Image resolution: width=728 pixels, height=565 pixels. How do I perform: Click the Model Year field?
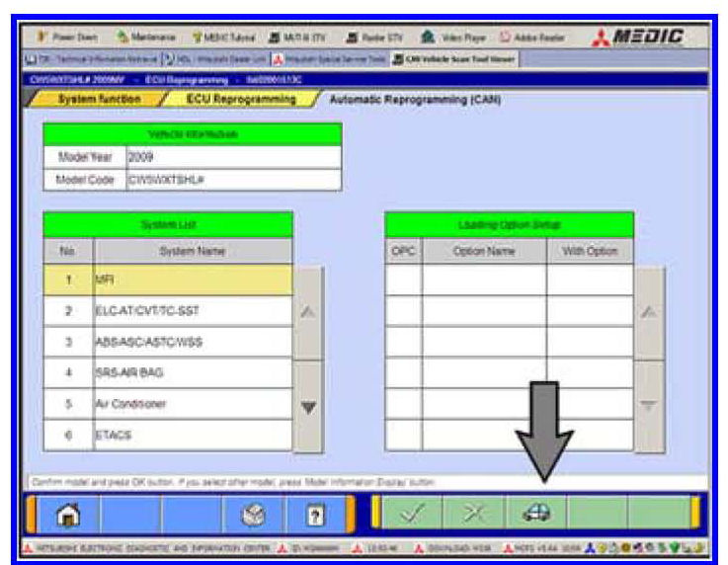231,156
